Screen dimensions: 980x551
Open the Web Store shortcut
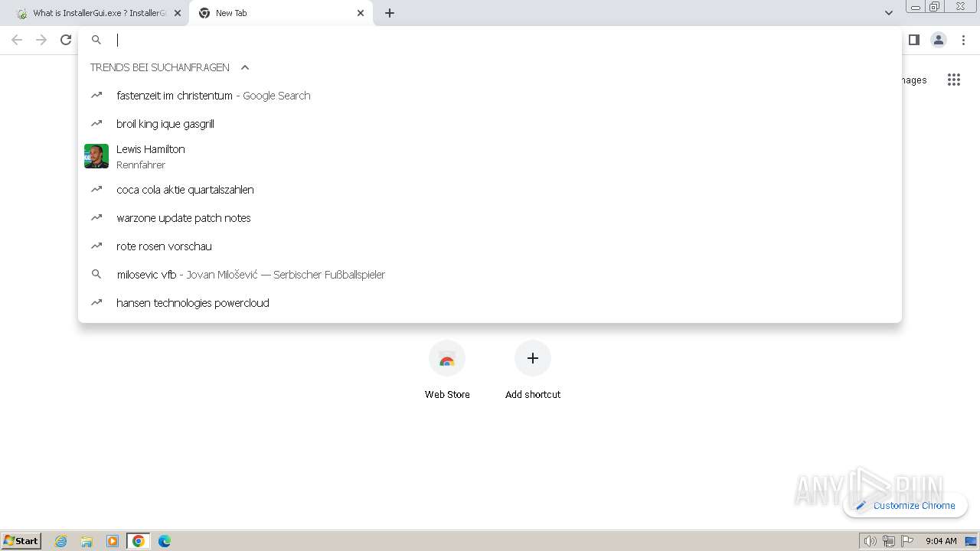(x=447, y=372)
